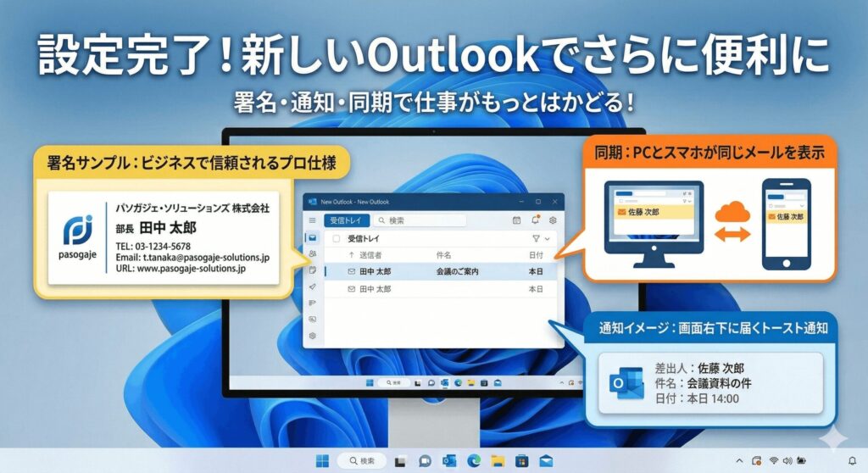Click the filter funnel icon in message list
Viewport: 868px width, 473px height.
click(536, 239)
